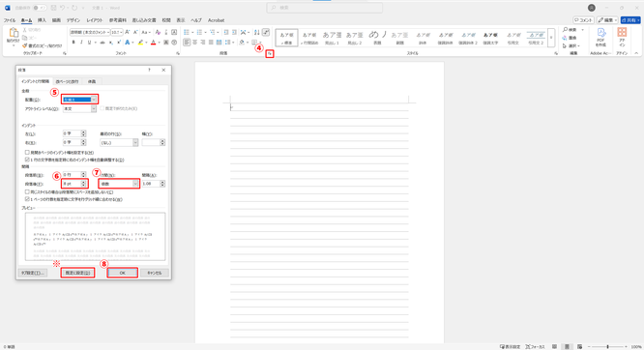This screenshot has width=644, height=350.
Task: Click the spacing after paragraph value field
Action: tap(72, 184)
